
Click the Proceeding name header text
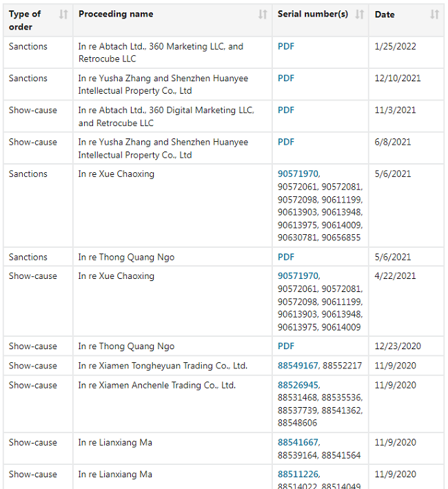[x=116, y=14]
